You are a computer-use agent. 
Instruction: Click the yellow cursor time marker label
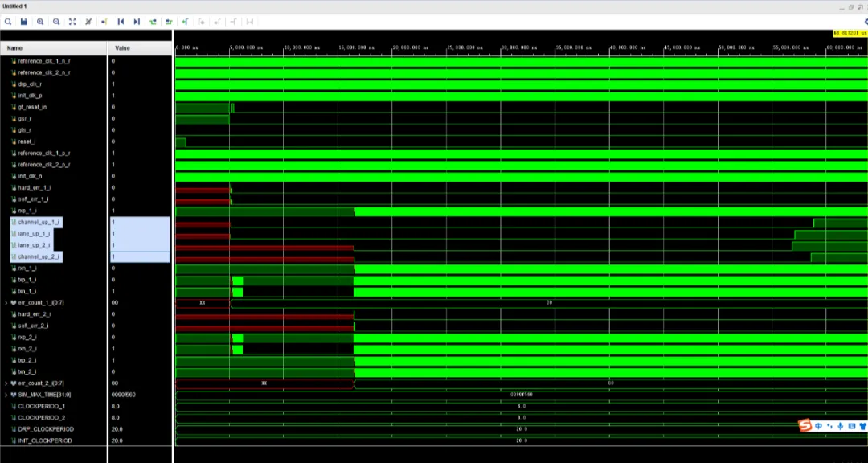(850, 33)
